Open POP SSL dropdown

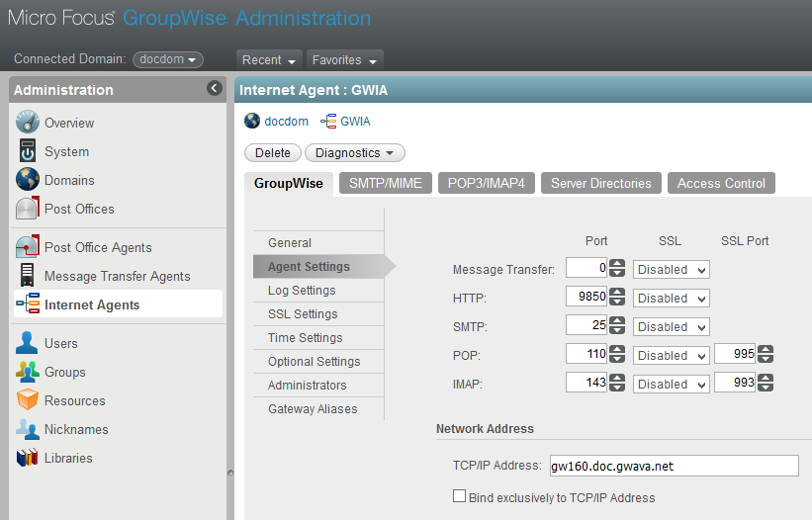(x=672, y=356)
